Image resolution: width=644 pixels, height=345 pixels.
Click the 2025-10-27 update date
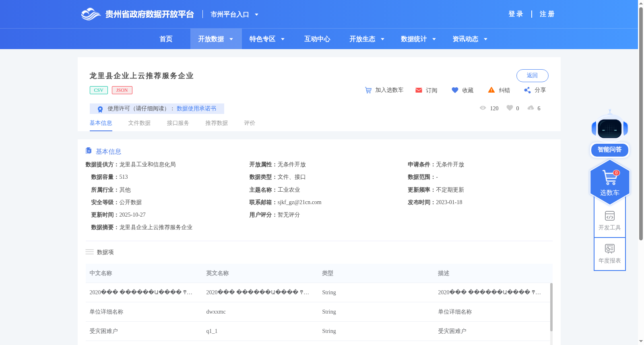point(132,215)
